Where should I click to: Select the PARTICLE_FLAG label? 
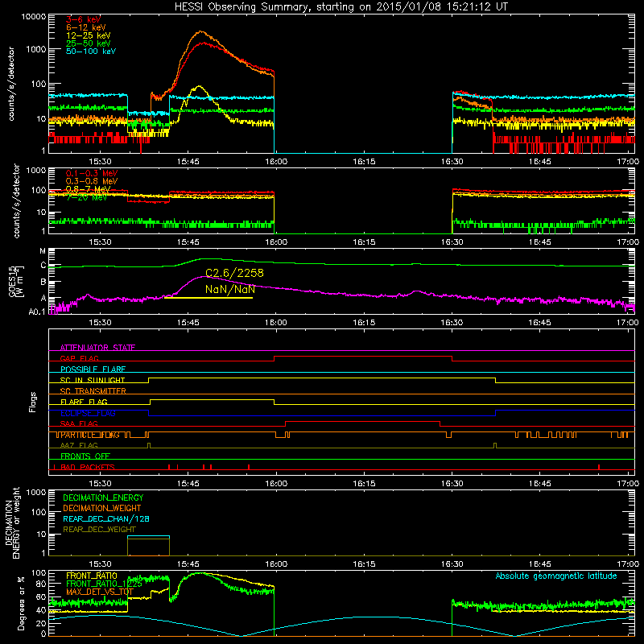pyautogui.click(x=90, y=435)
